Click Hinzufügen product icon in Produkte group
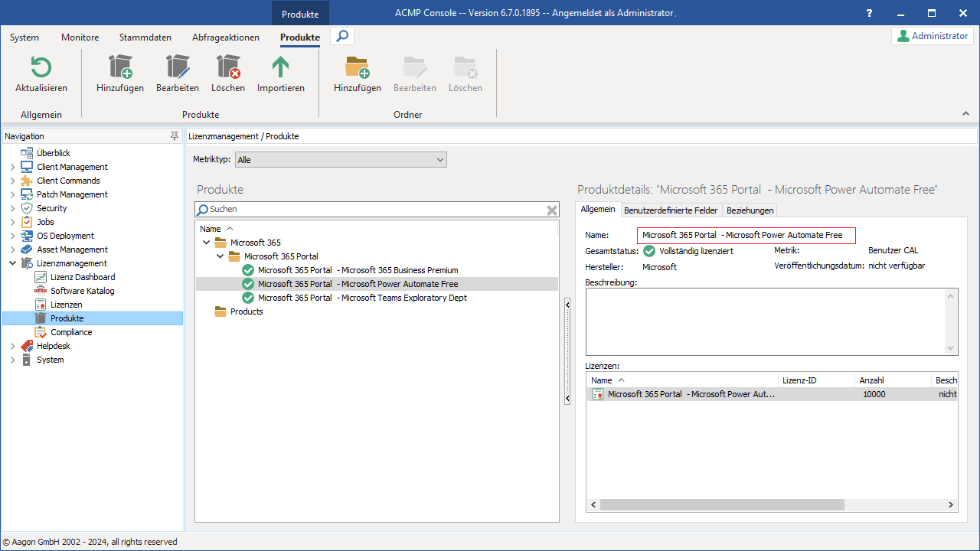Screen dimensions: 980x551 (120, 68)
